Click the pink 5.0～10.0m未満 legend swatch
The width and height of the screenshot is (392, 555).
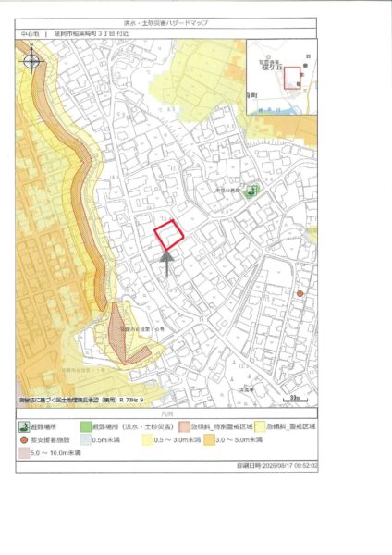pos(23,452)
